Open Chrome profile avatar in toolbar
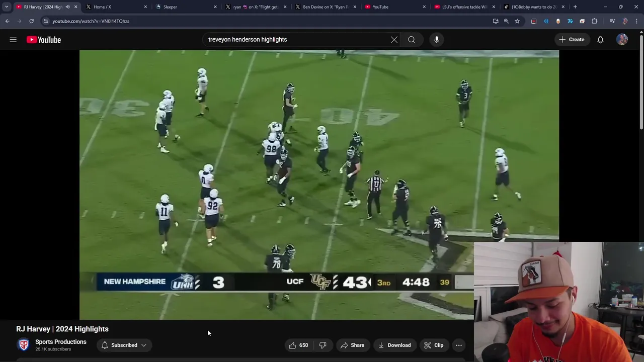This screenshot has height=362, width=644. (625, 21)
